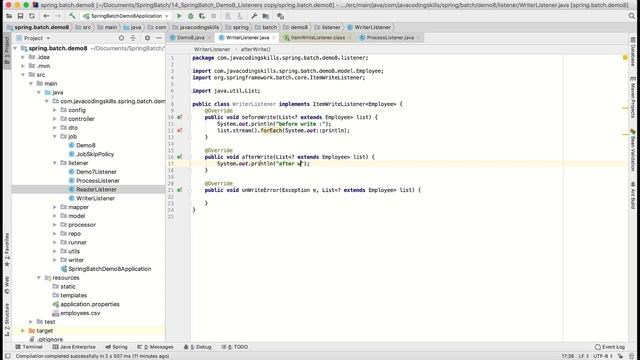Click the Synchronize refresh icon
Image resolution: width=640 pixels, height=360 pixels.
pyautogui.click(x=31, y=16)
